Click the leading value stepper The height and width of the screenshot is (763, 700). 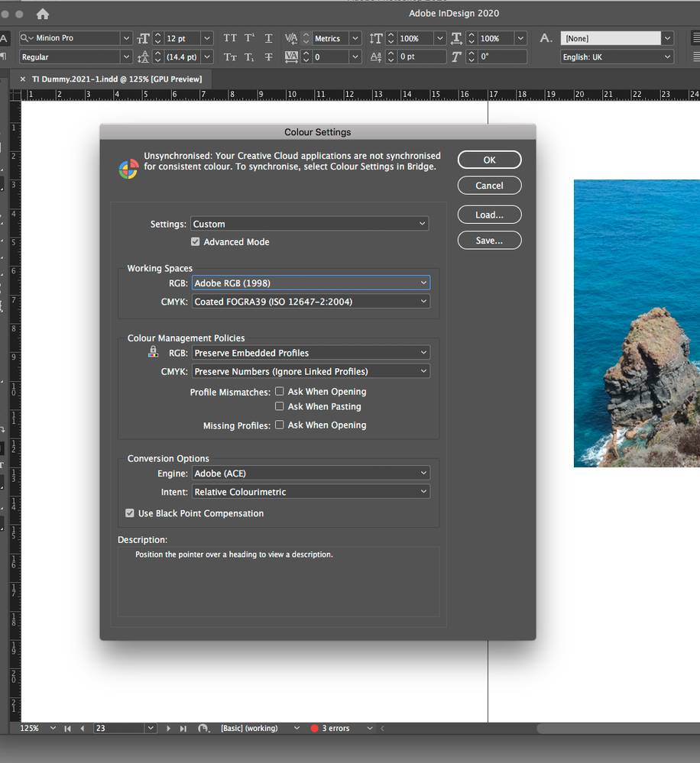click(157, 57)
